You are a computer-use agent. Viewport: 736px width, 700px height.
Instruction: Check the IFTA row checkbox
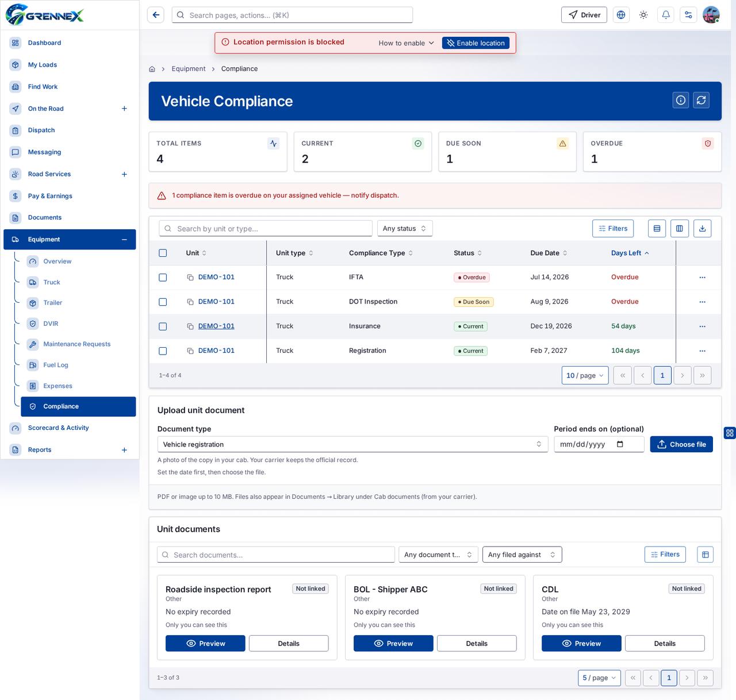coord(163,278)
